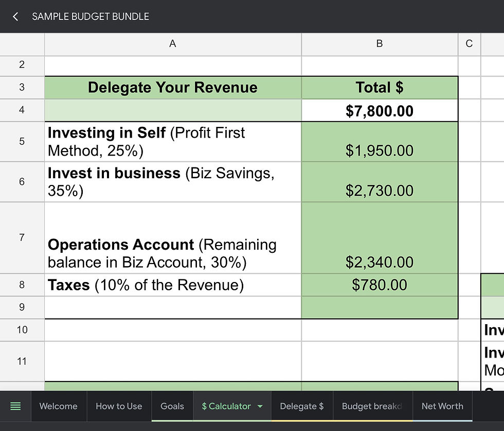The image size is (504, 431).
Task: Select column A header
Action: point(173,44)
